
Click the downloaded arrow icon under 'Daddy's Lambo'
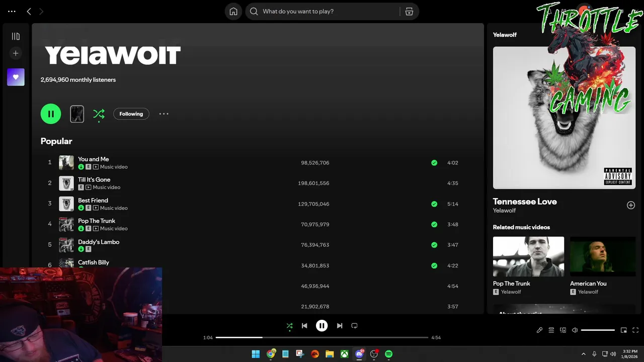pos(81,249)
